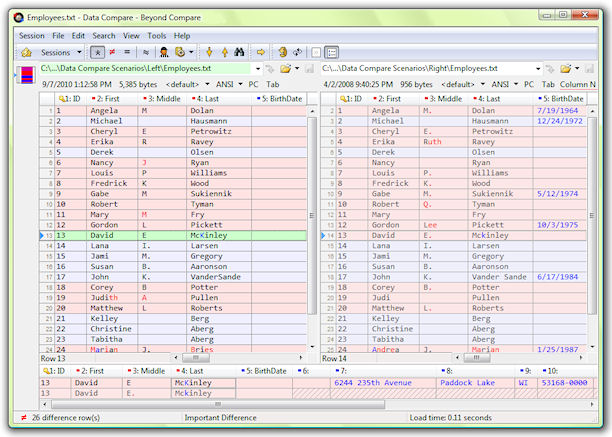Click the Swap Sides icon
The image size is (612, 437).
coord(298,52)
